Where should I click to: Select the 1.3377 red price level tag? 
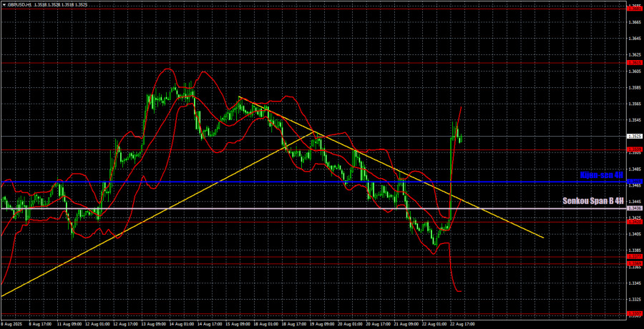point(634,257)
